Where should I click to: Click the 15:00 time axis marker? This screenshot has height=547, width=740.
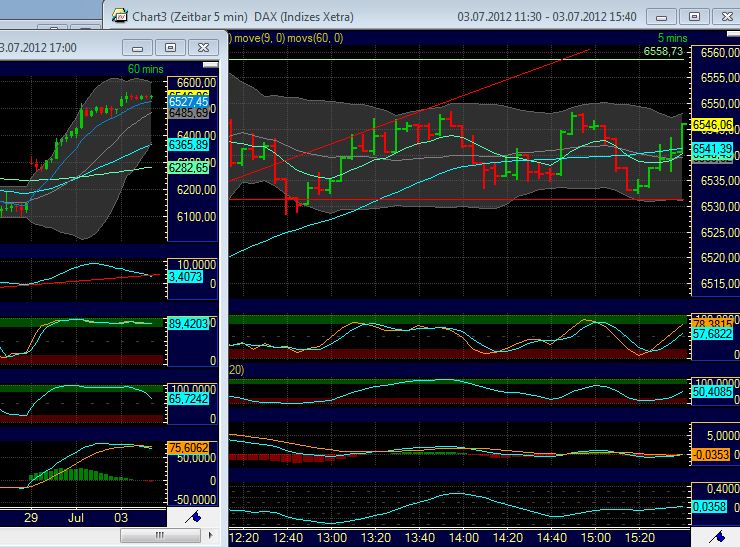pyautogui.click(x=594, y=537)
